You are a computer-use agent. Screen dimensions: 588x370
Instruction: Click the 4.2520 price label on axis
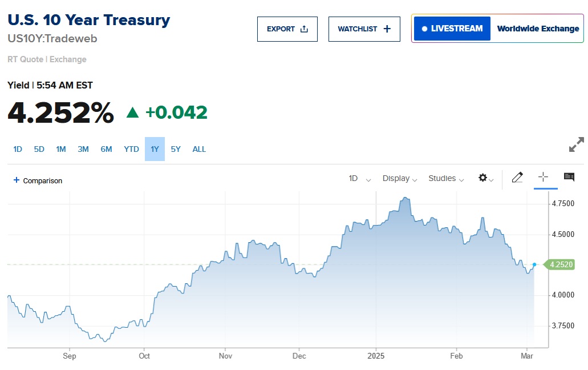click(x=561, y=264)
